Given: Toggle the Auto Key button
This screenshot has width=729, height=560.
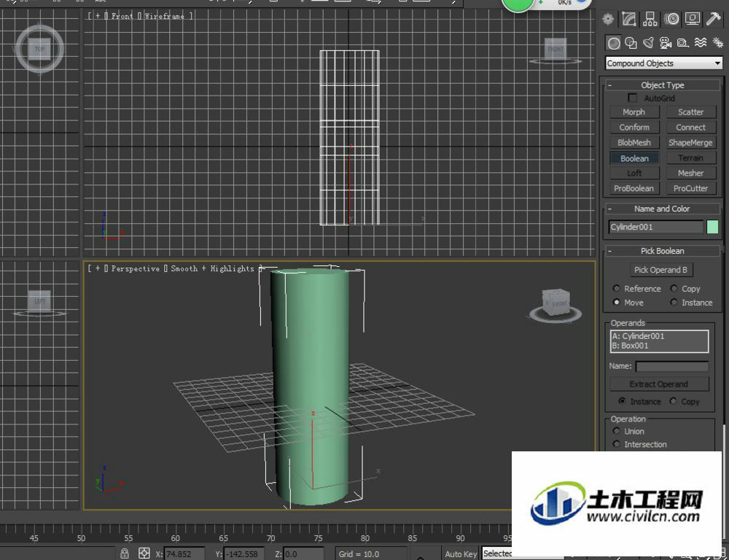Looking at the screenshot, I should (x=461, y=553).
